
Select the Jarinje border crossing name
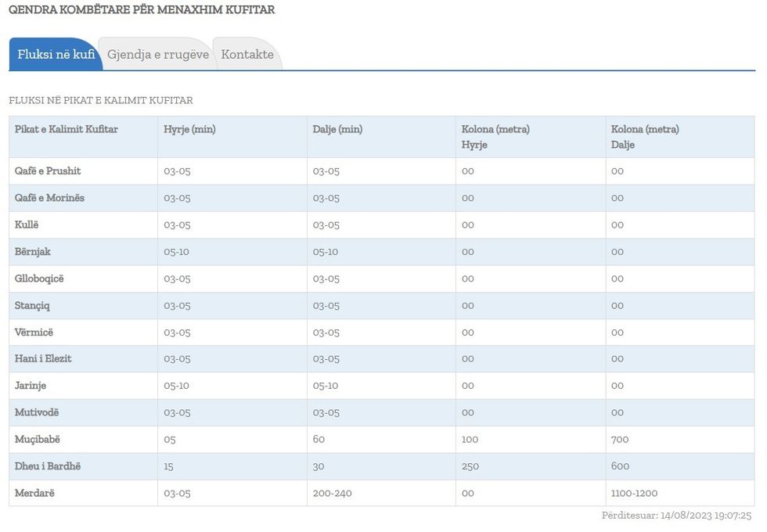[x=31, y=386]
